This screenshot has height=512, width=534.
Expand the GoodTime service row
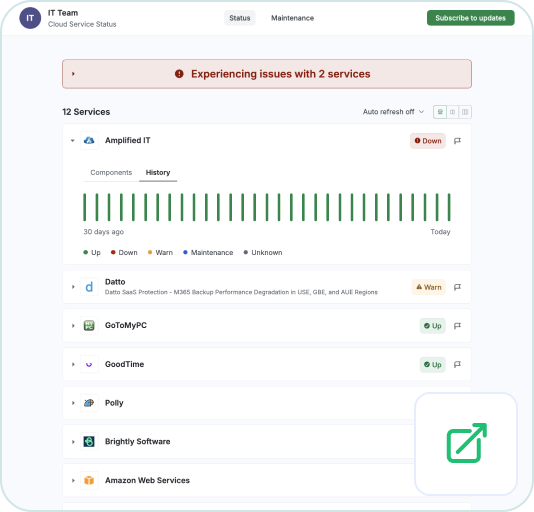(x=73, y=364)
